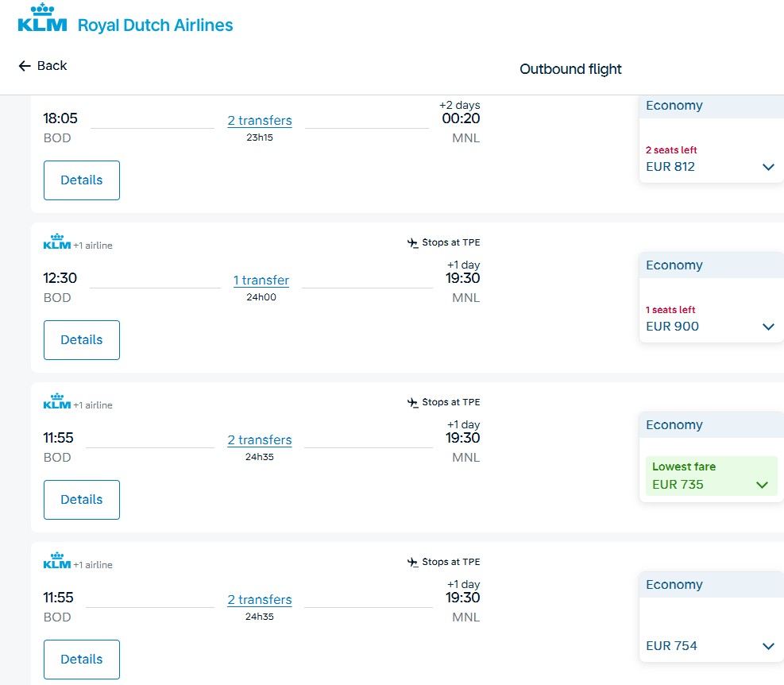Click the KLM Royal Dutch Airlines logo
This screenshot has width=784, height=685.
[x=125, y=21]
